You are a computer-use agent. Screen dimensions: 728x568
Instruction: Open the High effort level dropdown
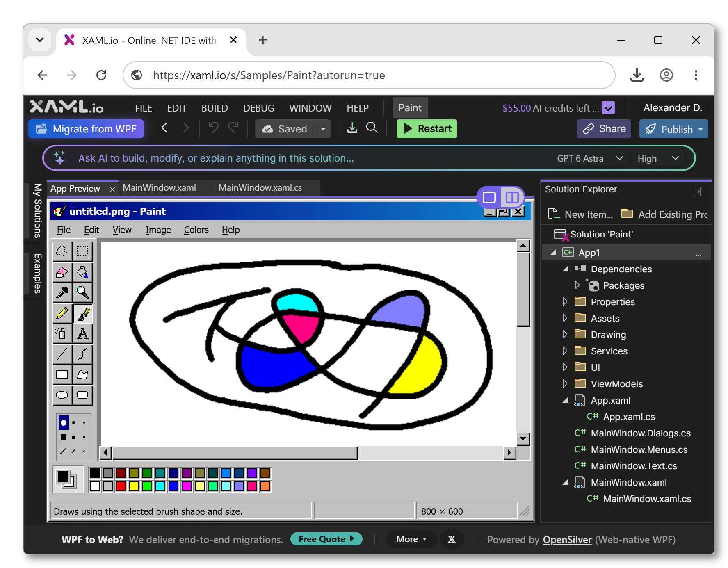[658, 159]
